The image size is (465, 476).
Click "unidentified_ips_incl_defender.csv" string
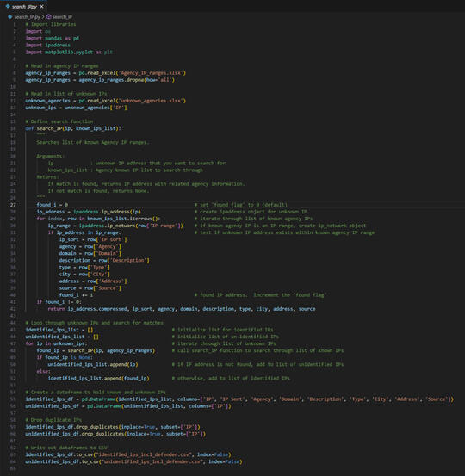click(x=153, y=461)
